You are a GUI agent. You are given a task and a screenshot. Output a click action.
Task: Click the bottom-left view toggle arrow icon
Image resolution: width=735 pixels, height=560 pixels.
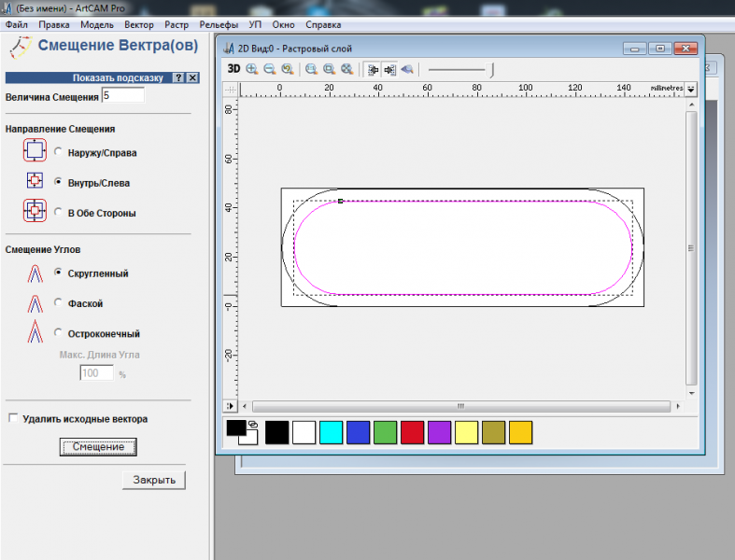[x=230, y=406]
